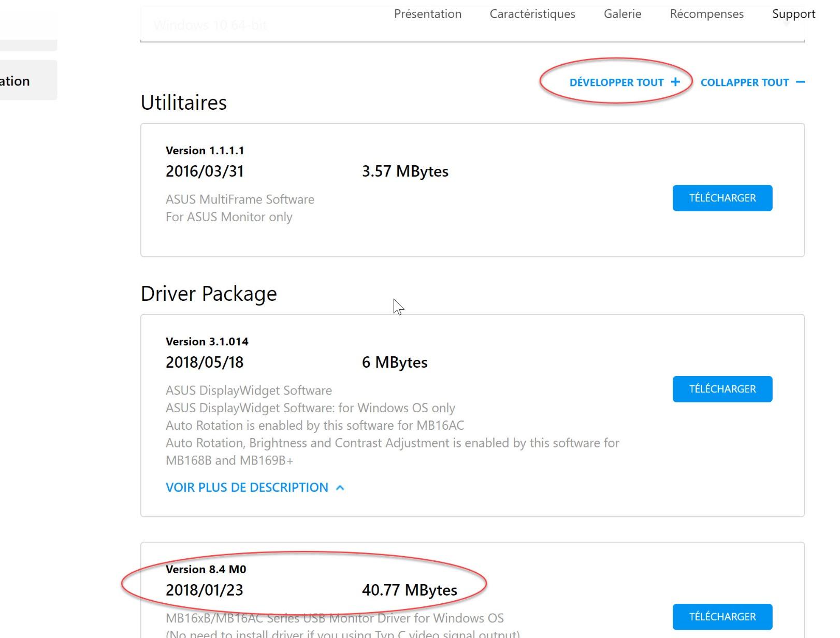
Task: Select the Utilitaires section heading
Action: pos(184,103)
